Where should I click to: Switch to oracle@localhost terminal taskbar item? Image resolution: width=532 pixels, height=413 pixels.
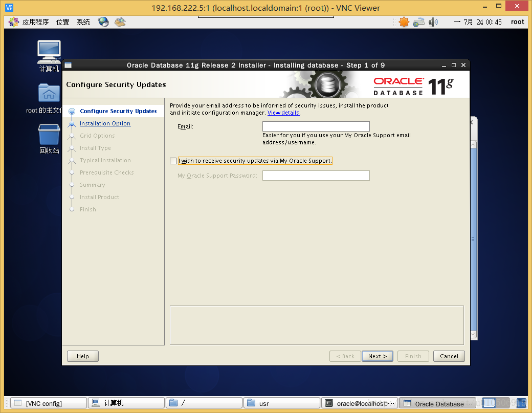[359, 403]
